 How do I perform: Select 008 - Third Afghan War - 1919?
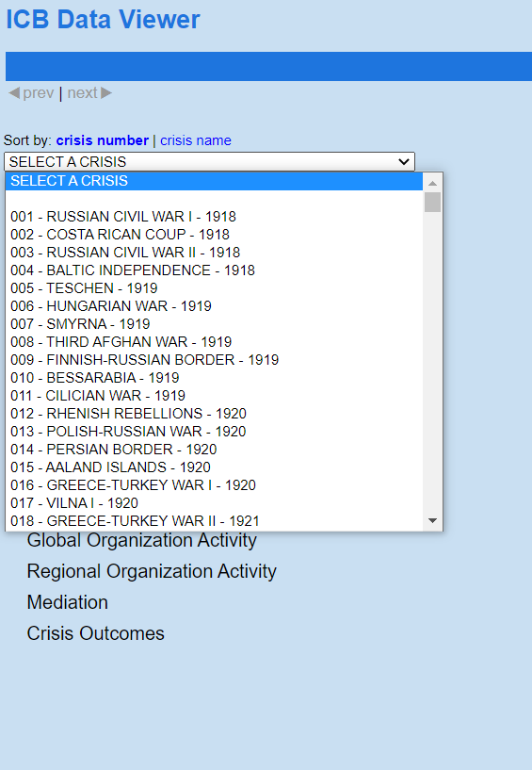pyautogui.click(x=214, y=342)
